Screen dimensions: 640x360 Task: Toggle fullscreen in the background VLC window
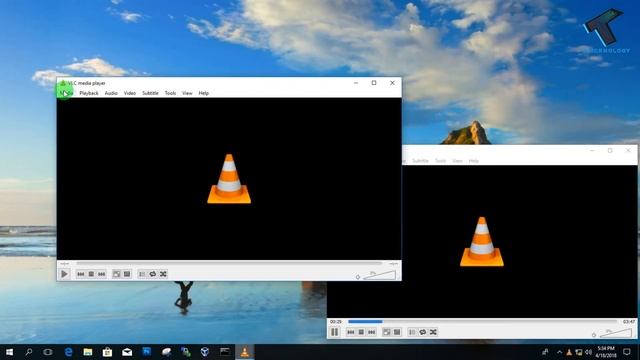pos(387,332)
